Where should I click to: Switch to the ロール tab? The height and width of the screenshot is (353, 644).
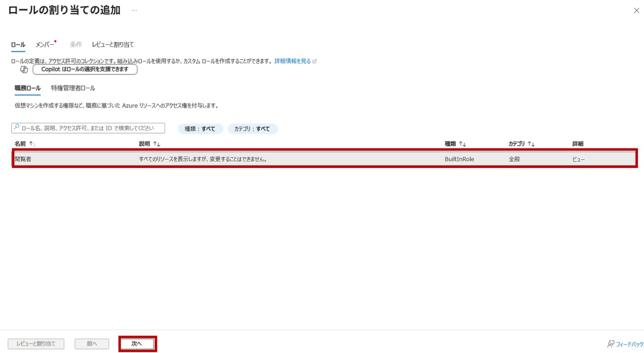pyautogui.click(x=18, y=45)
